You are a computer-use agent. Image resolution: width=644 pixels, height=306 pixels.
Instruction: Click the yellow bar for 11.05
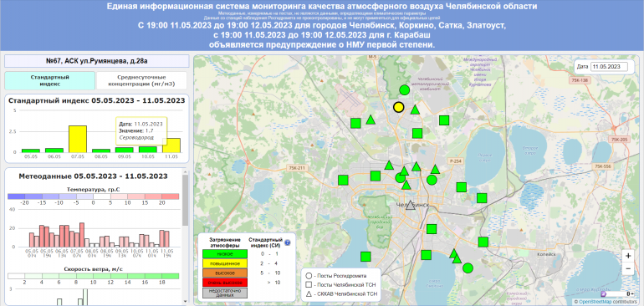(x=171, y=145)
